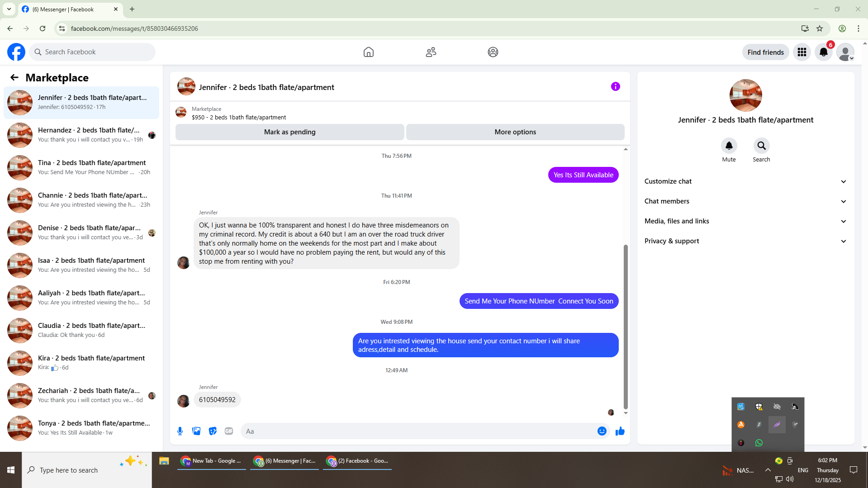Open the Claudia conversation
868x488 pixels.
click(x=81, y=331)
